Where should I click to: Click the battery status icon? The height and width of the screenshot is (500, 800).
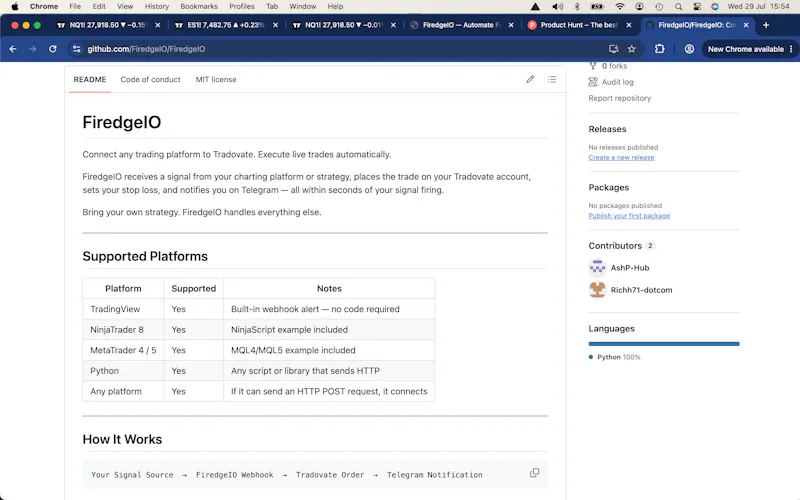coord(597,7)
